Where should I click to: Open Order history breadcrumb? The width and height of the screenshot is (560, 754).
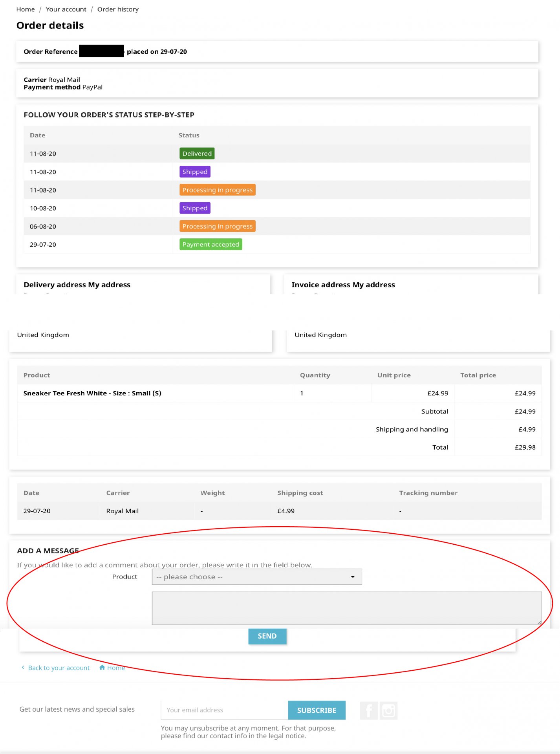click(x=118, y=9)
